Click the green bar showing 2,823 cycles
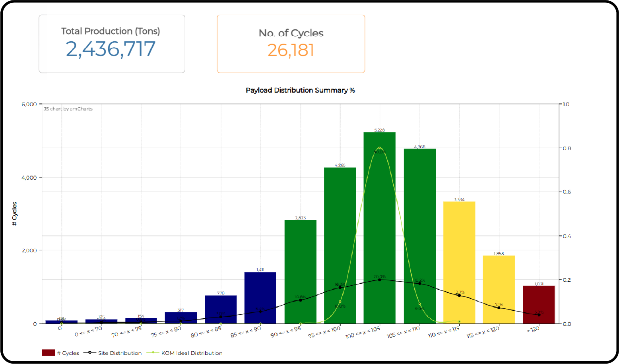 point(301,272)
